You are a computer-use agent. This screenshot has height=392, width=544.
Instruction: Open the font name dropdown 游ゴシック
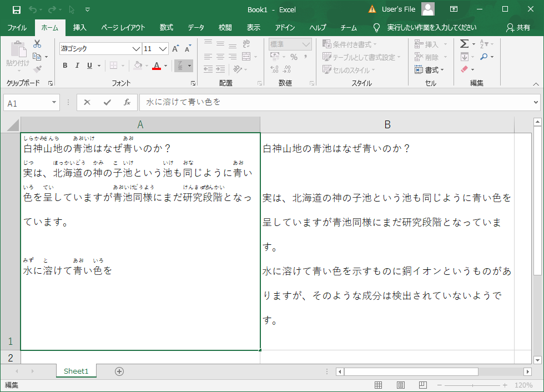[136, 49]
